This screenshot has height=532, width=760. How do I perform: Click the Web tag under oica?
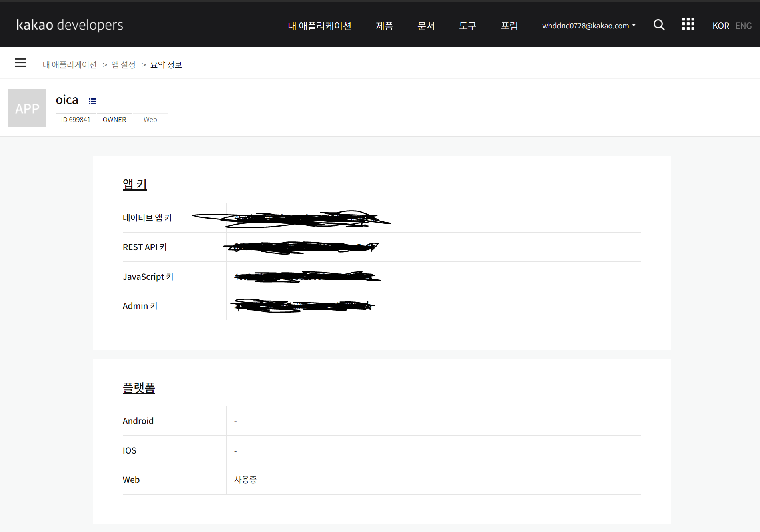click(x=150, y=120)
